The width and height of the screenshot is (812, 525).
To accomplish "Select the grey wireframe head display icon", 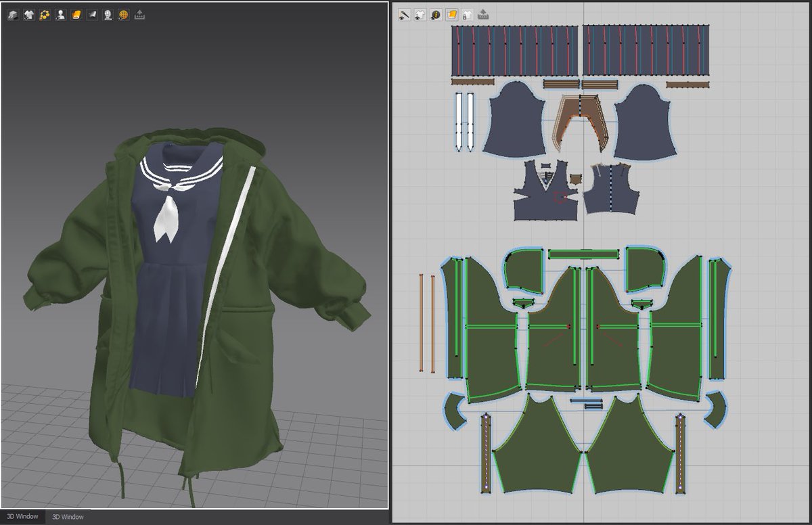I will tap(108, 14).
